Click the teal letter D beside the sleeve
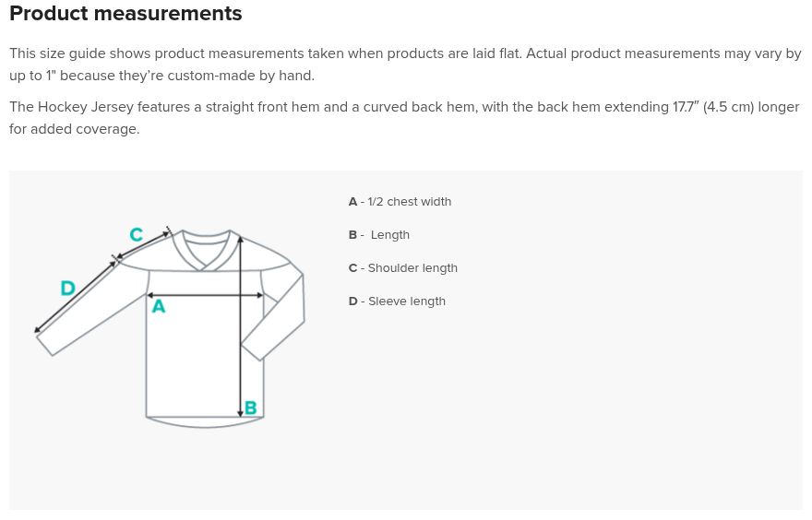Viewport: 812px width, 520px height. click(67, 288)
